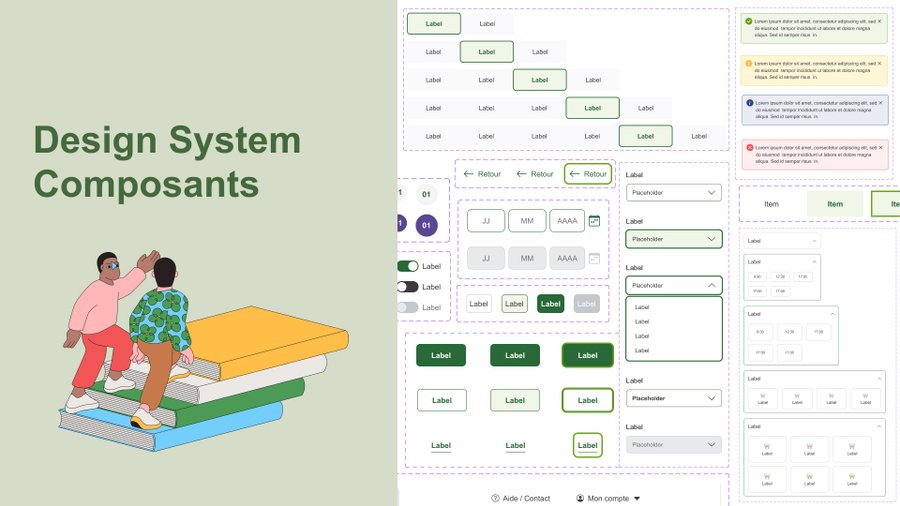This screenshot has height=506, width=900.
Task: Enable the dark Label toggle switch
Action: pyautogui.click(x=408, y=287)
